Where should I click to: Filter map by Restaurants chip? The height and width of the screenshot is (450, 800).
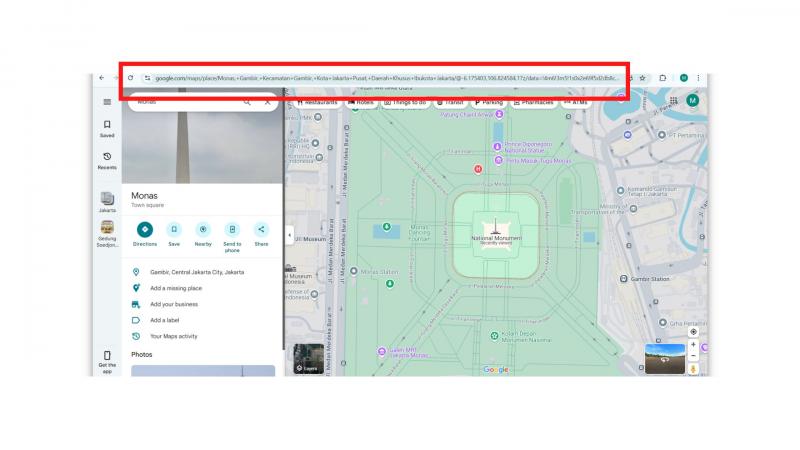coord(317,103)
